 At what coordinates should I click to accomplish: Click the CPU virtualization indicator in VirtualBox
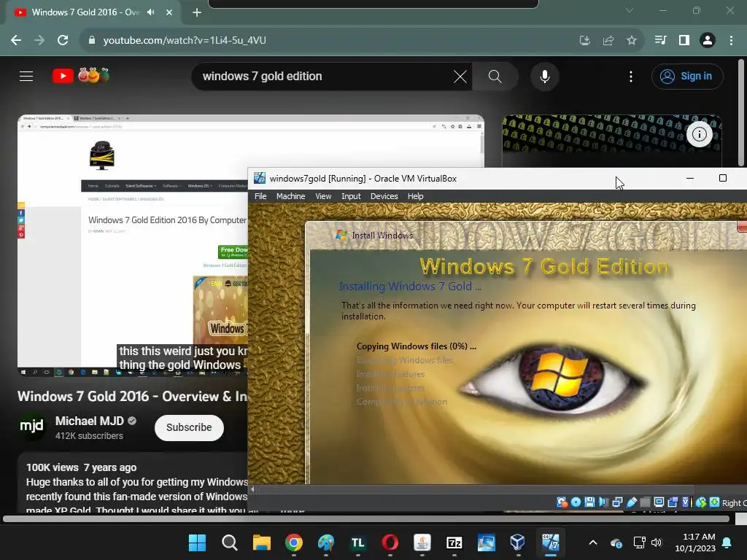click(686, 502)
